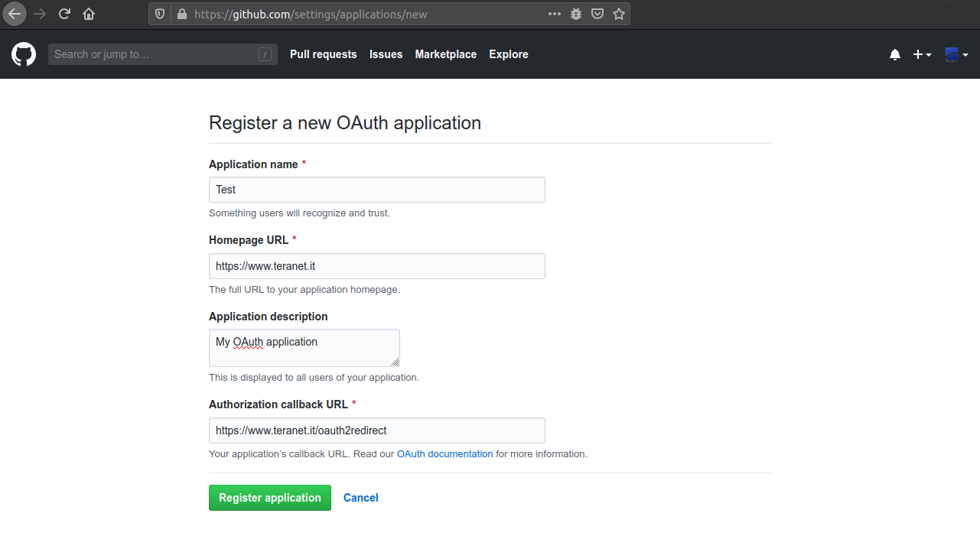Click the GitHub logo icon

24,54
